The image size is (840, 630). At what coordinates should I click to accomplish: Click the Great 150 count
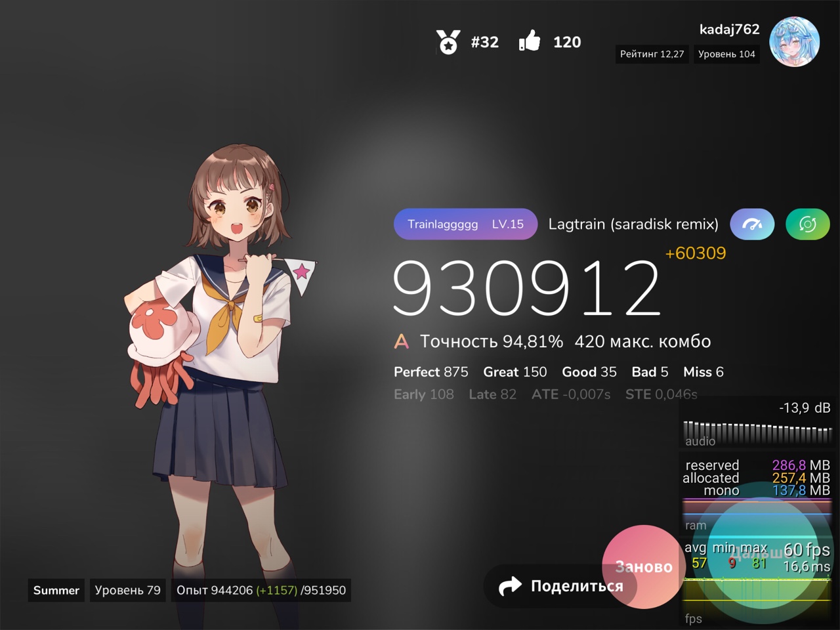tap(515, 372)
